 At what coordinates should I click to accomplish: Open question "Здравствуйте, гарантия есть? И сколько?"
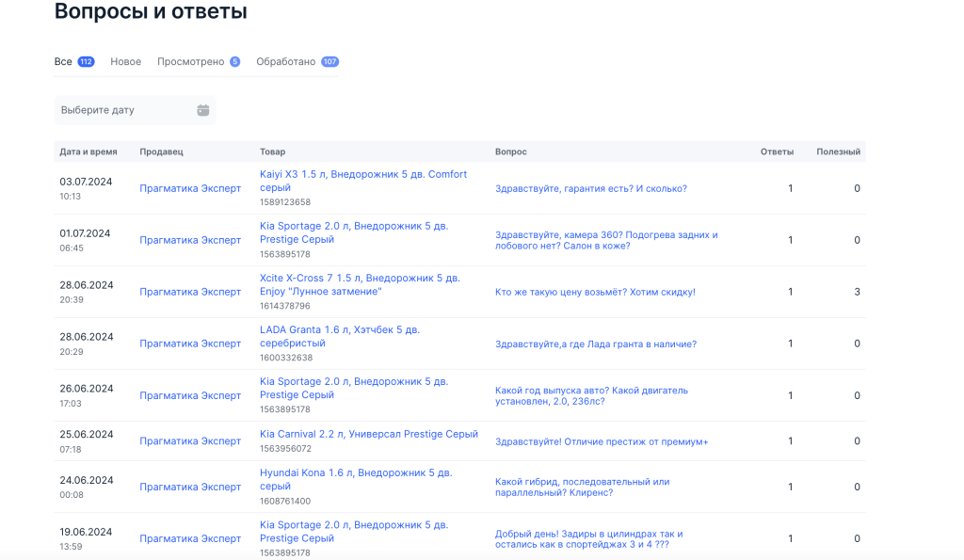(x=591, y=189)
